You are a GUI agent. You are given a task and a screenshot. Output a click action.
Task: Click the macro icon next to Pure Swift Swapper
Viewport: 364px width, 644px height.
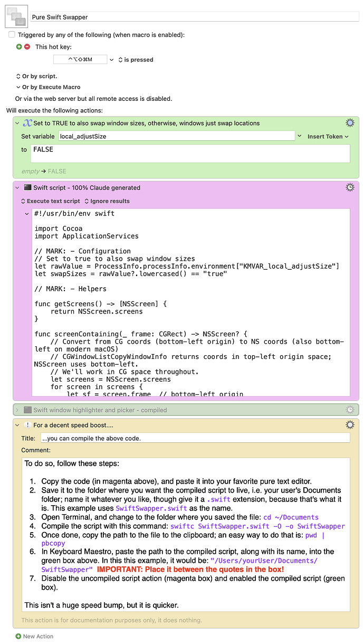[x=16, y=17]
